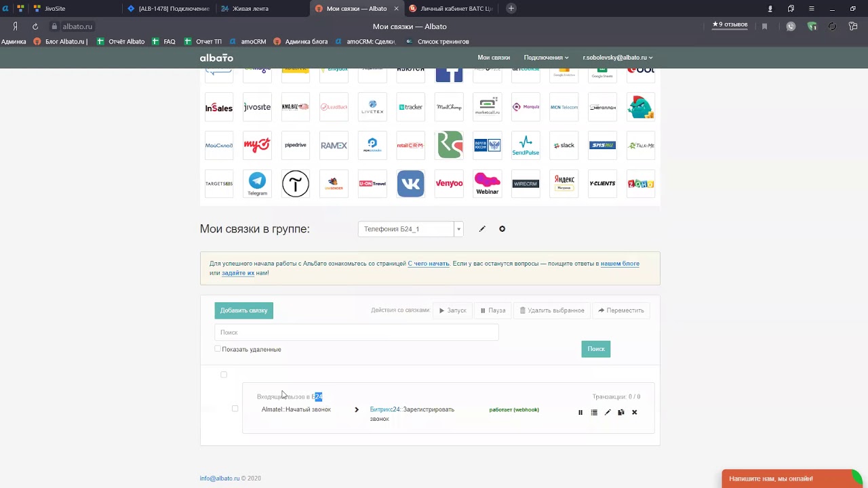Open the Список тренингов bookmark
This screenshot has height=488, width=868.
[437, 41]
